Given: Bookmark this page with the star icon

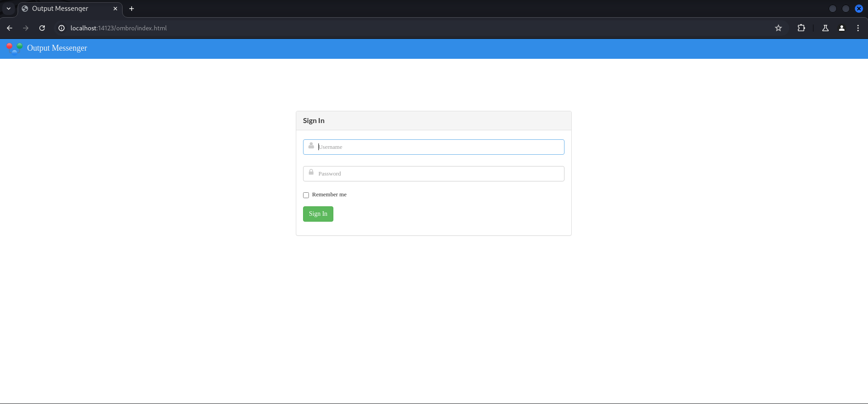Looking at the screenshot, I should [x=778, y=28].
